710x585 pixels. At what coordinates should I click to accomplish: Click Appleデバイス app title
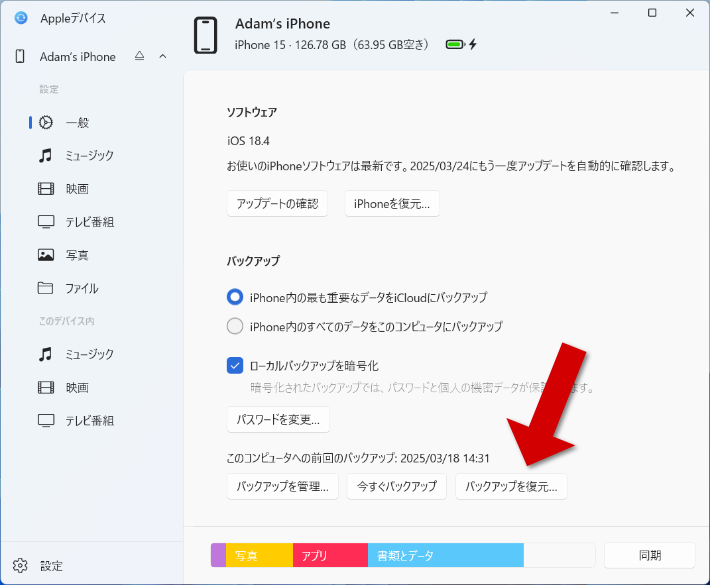tap(73, 19)
